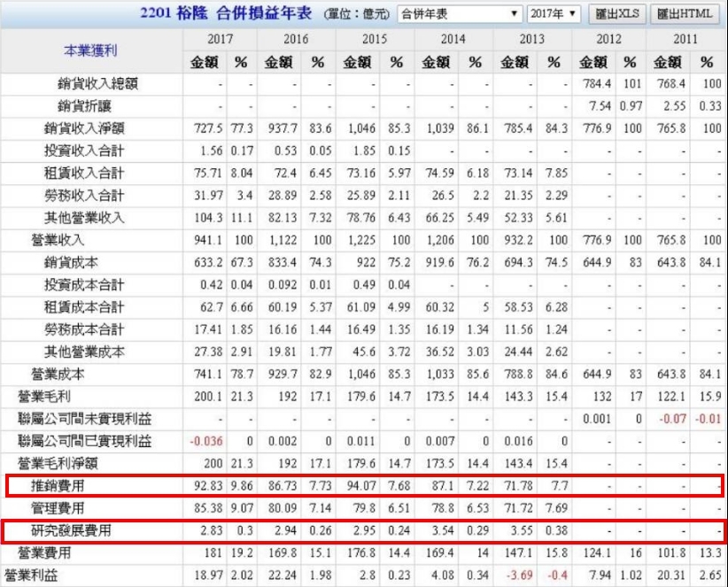Screen dimensions: 728x587
Task: Click the 營業成本 row label
Action: pos(58,374)
